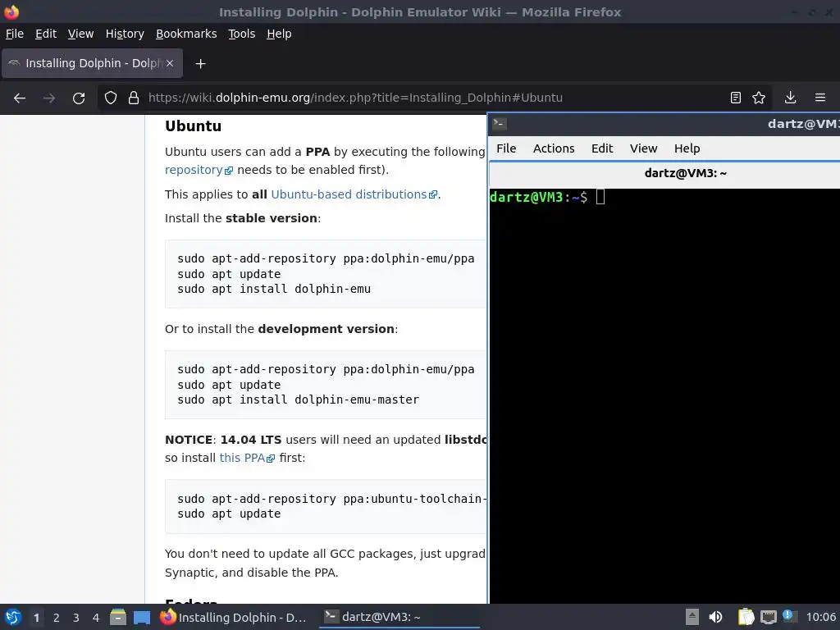Open the removable media tray icon
This screenshot has width=840, height=630.
point(692,617)
